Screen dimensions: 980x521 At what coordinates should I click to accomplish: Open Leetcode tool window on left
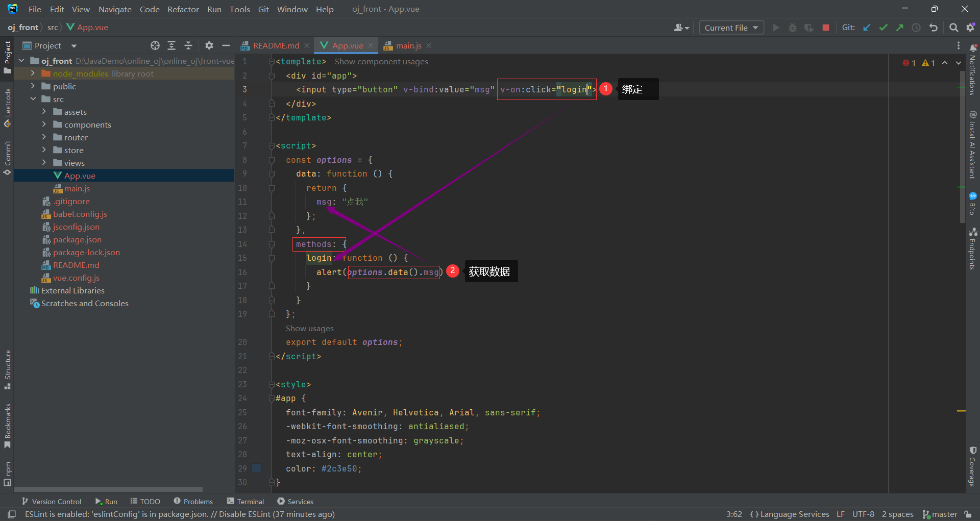(x=8, y=108)
